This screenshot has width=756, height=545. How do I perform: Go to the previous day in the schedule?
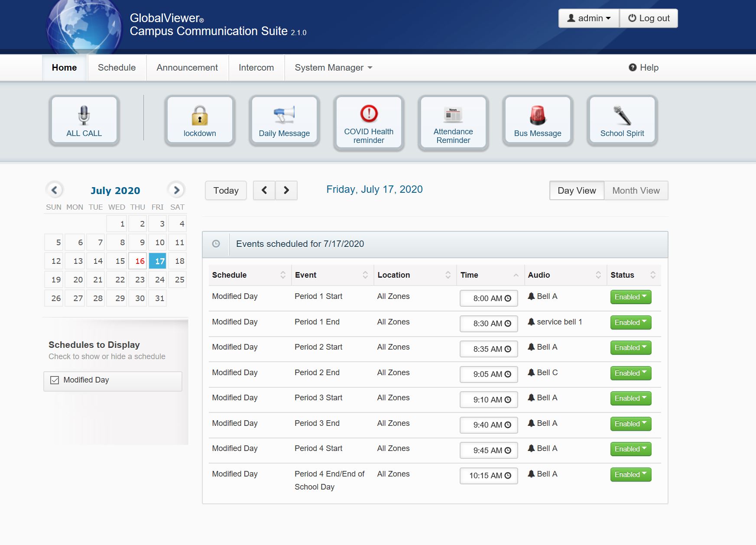tap(264, 190)
